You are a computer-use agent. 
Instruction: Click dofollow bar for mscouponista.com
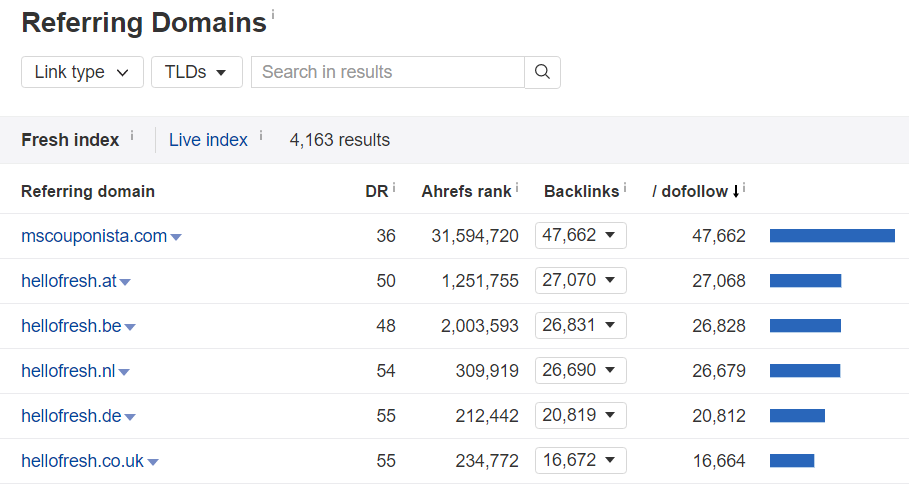832,235
